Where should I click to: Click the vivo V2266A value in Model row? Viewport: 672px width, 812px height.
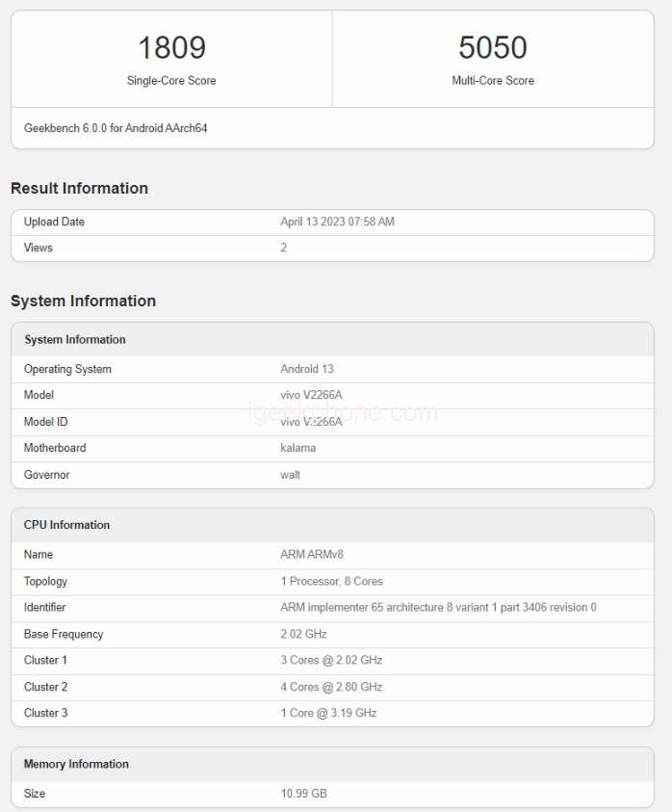(311, 395)
